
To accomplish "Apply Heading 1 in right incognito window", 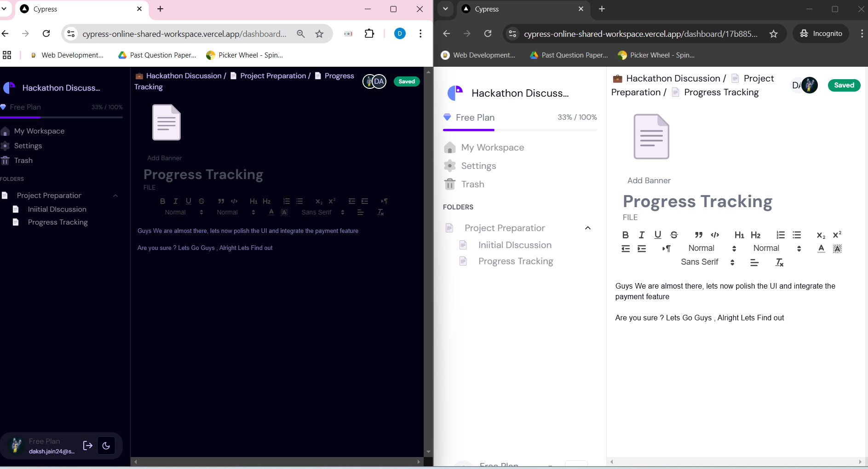I will coord(739,235).
